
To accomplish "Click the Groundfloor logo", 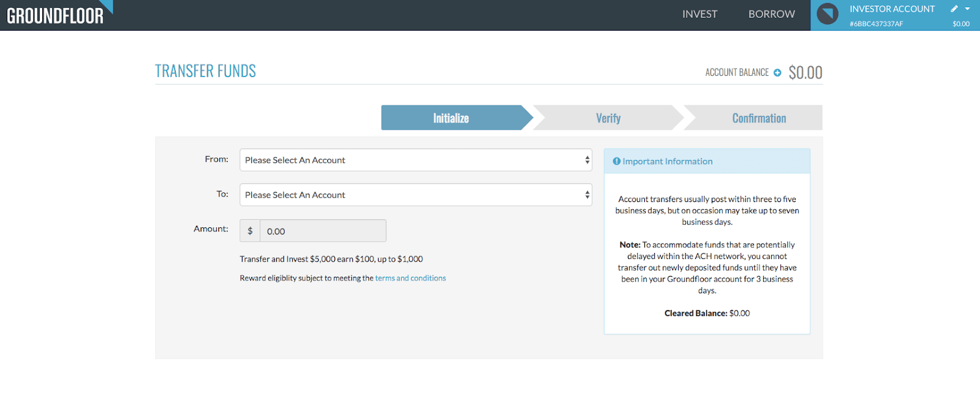I will [x=59, y=13].
